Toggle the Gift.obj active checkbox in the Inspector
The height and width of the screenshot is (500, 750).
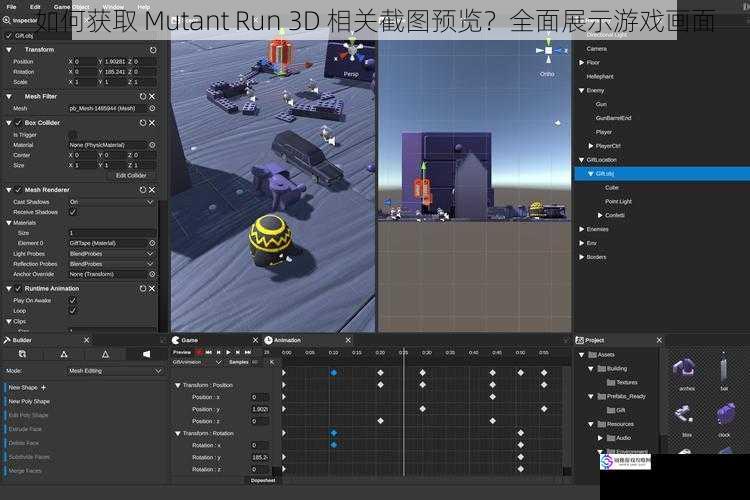(9, 36)
